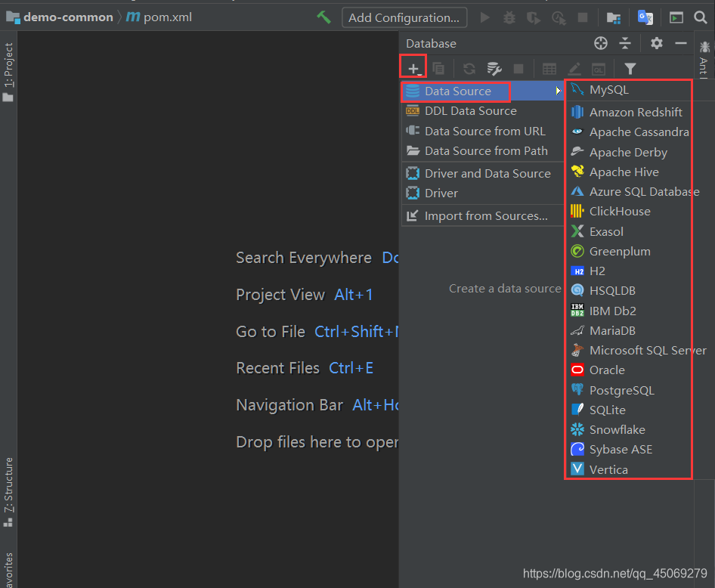
Task: Click the Stop icon in the Database toolbar
Action: click(x=518, y=69)
